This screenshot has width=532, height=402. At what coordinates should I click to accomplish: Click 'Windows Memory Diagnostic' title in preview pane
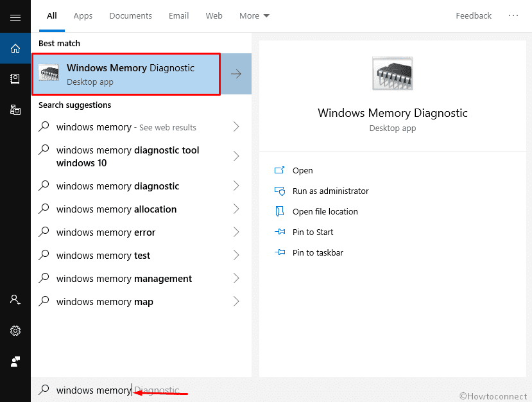coord(393,113)
